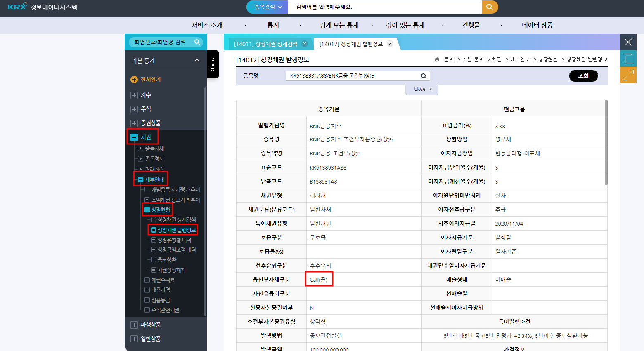
Task: Click the X close-all icon at right panel
Action: [x=628, y=42]
